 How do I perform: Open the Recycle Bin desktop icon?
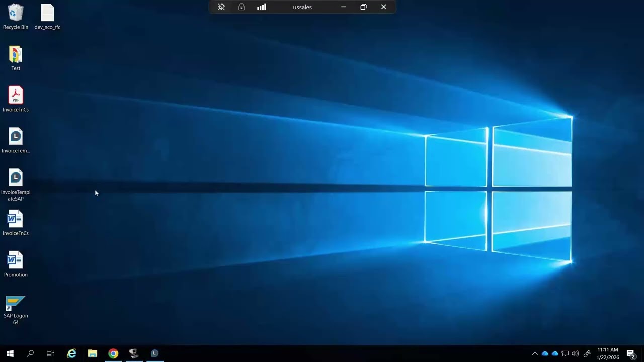pos(16,17)
